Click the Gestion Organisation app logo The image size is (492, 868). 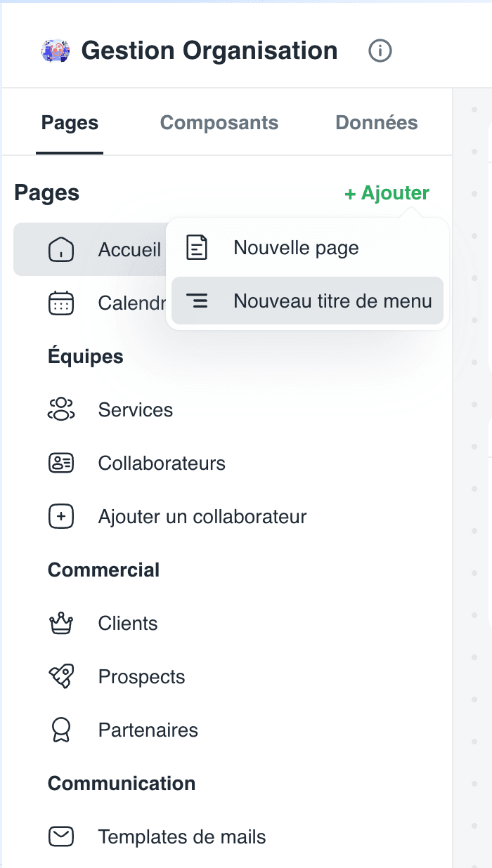click(x=56, y=51)
